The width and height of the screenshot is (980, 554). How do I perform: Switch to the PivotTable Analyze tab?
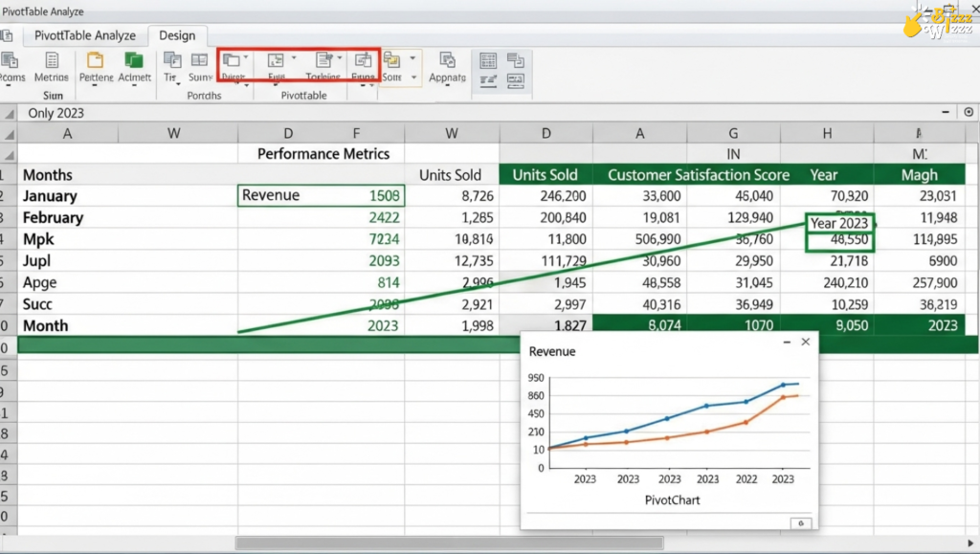pos(84,35)
